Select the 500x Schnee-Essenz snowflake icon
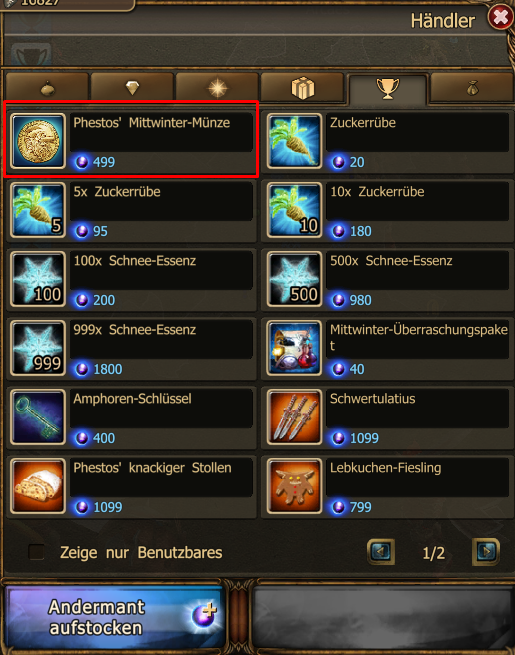 294,279
